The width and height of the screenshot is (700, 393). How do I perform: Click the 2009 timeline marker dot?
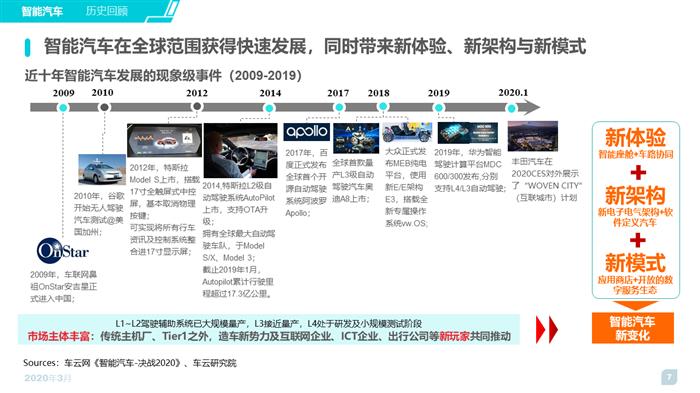click(x=63, y=108)
